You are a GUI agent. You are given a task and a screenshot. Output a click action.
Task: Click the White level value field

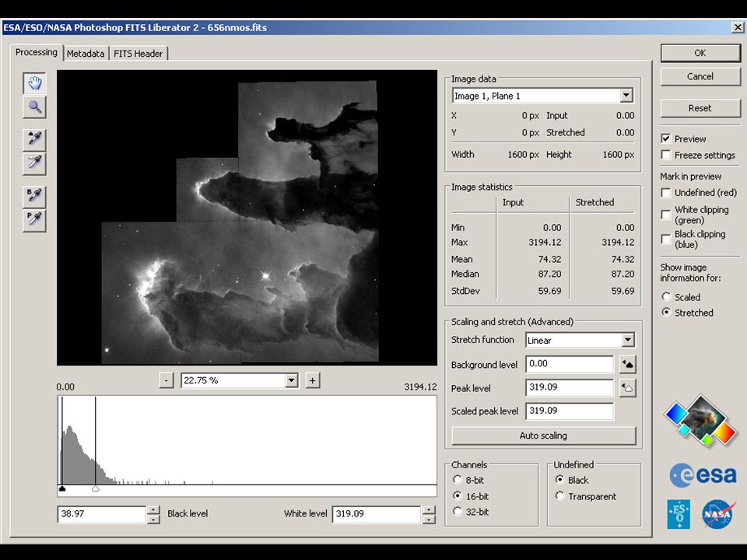[377, 514]
